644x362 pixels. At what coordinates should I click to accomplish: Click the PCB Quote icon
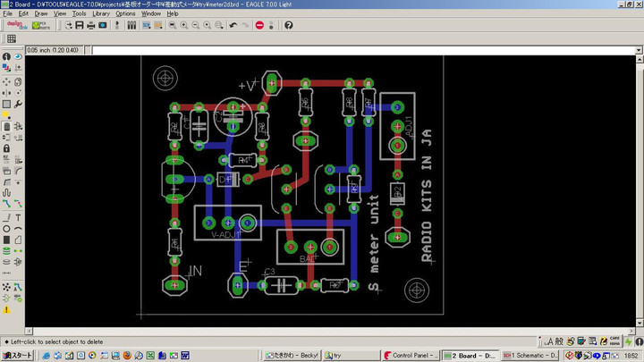tap(40, 25)
